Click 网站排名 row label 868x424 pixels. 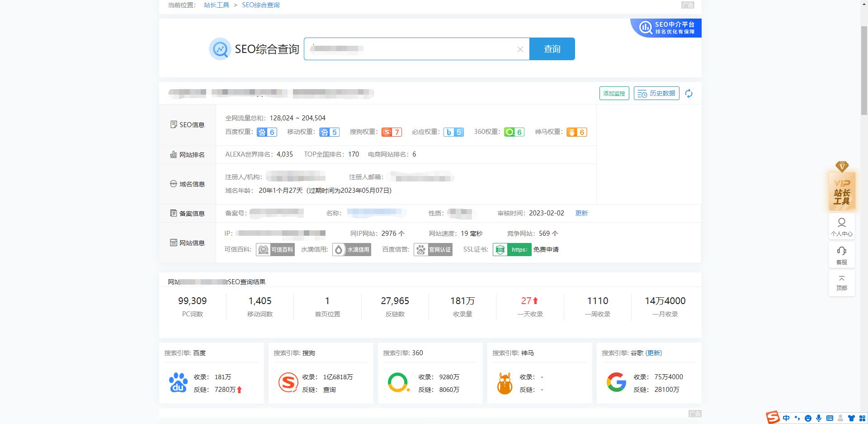point(187,155)
